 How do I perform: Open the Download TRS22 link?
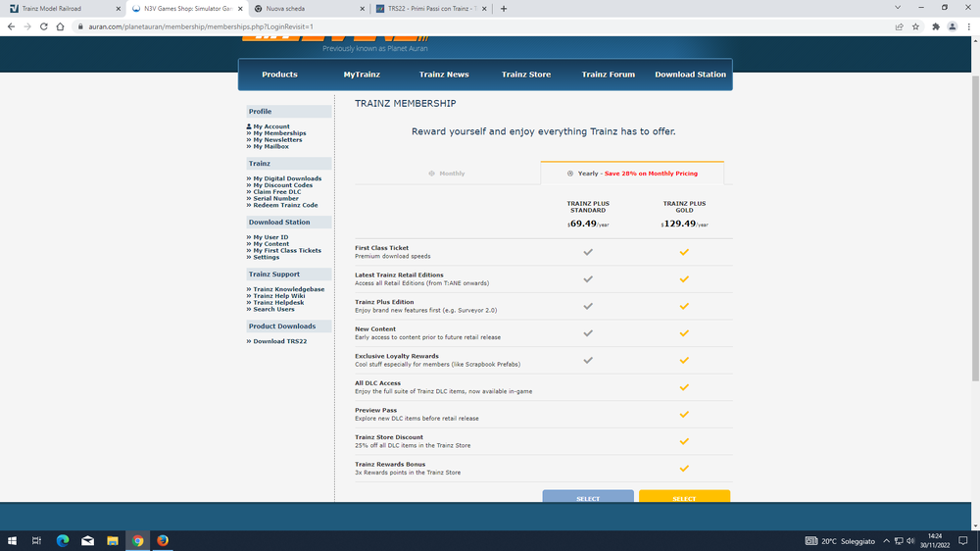[280, 341]
